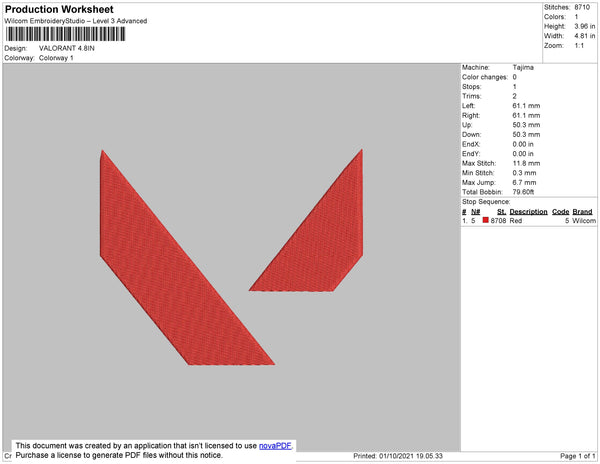Select design name 'VALORANT 4.8IN'
The image size is (600, 464).
tap(67, 48)
